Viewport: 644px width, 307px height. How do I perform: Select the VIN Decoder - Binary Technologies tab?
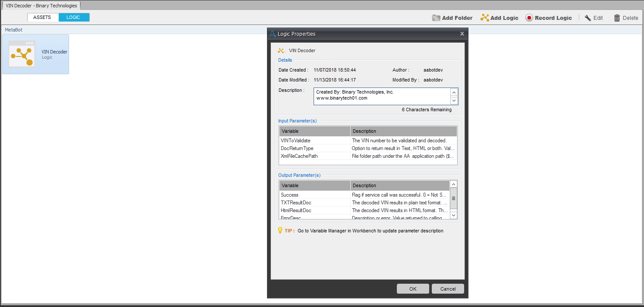point(41,6)
